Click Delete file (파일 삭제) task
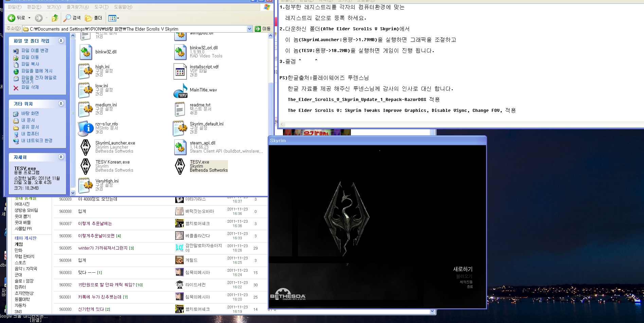 click(x=30, y=87)
